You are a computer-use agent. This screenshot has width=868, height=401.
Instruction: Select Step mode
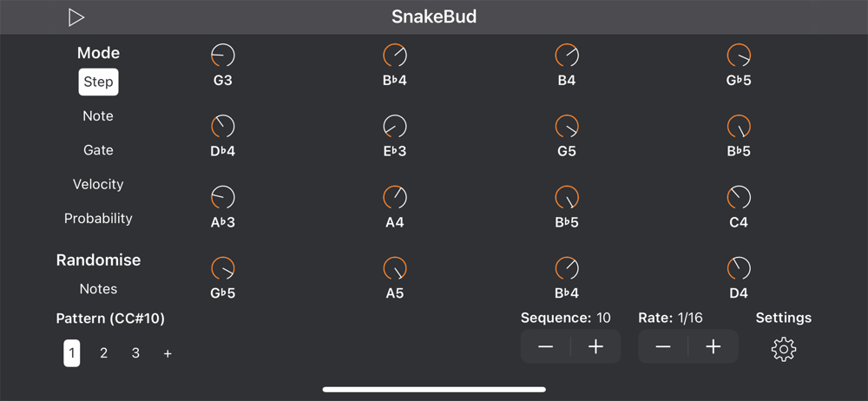pyautogui.click(x=98, y=82)
